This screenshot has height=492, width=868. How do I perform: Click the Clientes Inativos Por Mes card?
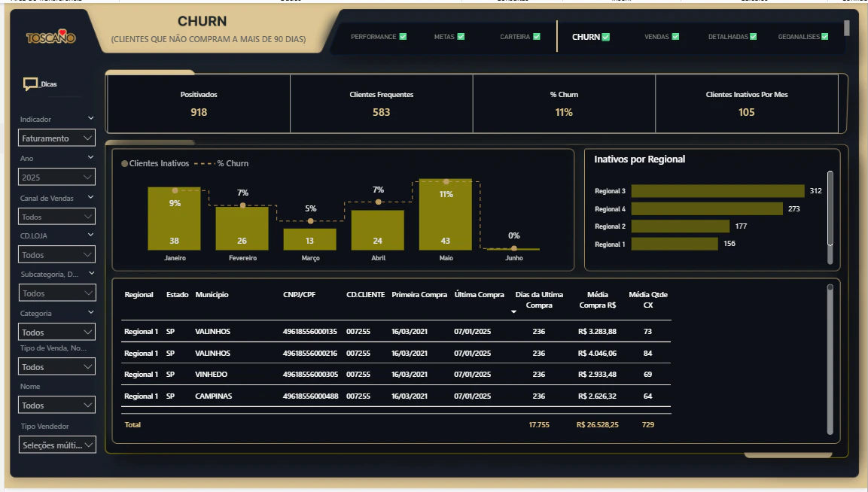coord(747,104)
